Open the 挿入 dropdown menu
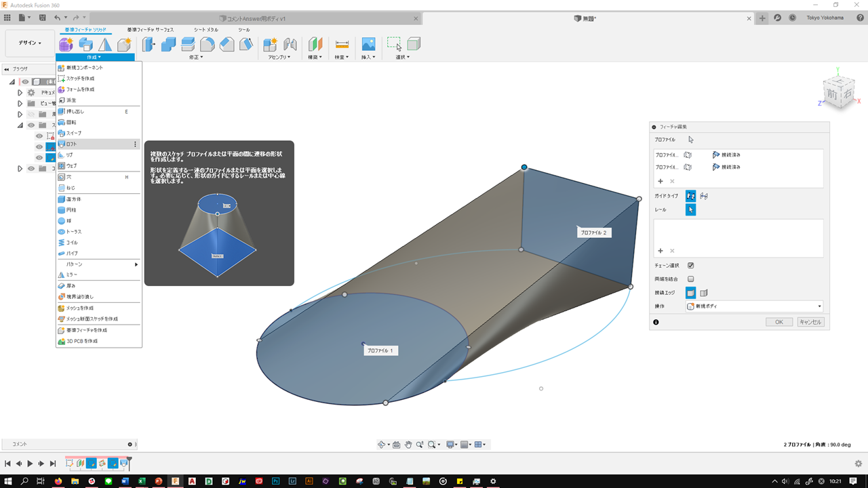This screenshot has width=868, height=488. pos(368,57)
